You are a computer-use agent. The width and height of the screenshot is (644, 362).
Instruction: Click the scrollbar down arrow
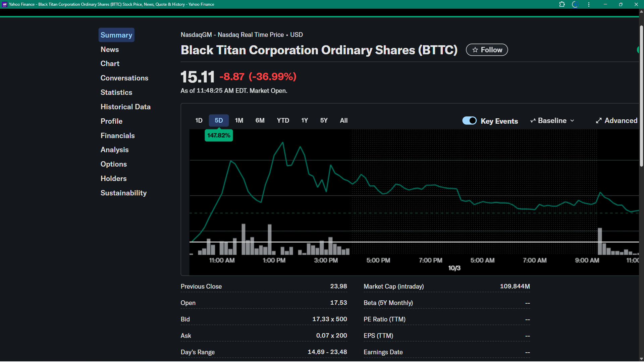coord(641,359)
